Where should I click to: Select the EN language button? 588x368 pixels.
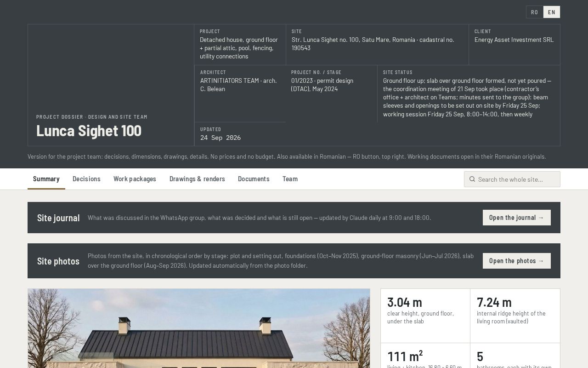point(552,12)
